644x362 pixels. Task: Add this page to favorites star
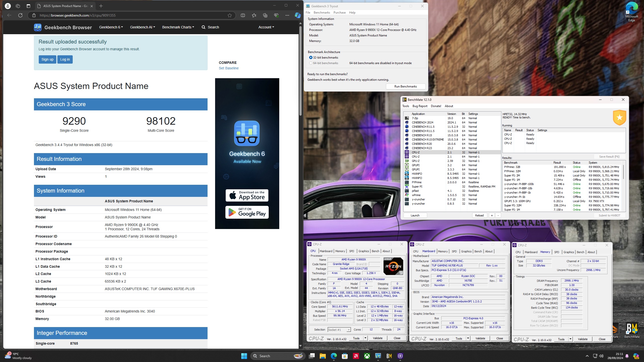click(x=229, y=15)
